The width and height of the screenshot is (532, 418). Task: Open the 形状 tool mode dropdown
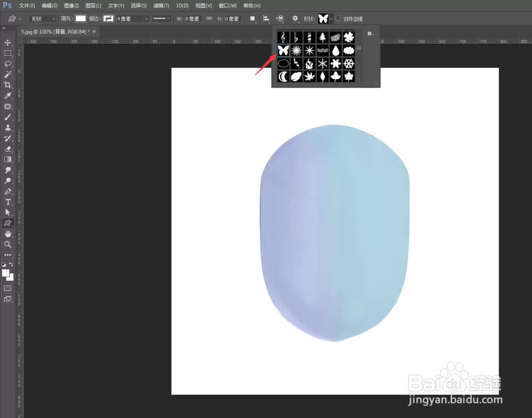tap(42, 19)
